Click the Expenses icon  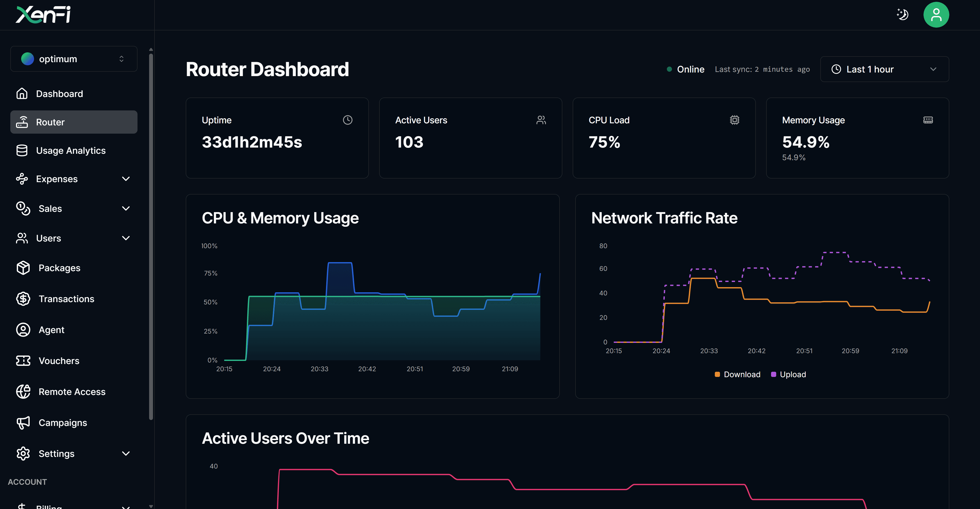click(x=22, y=179)
